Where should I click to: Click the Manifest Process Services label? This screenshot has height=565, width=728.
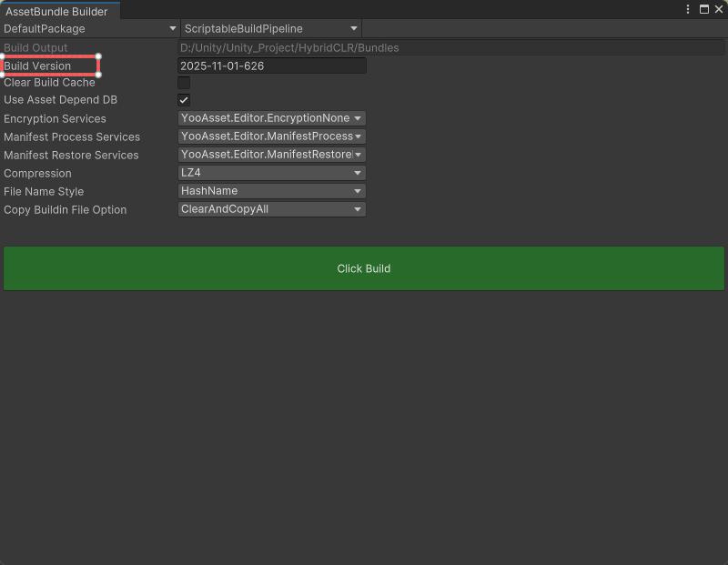72,137
